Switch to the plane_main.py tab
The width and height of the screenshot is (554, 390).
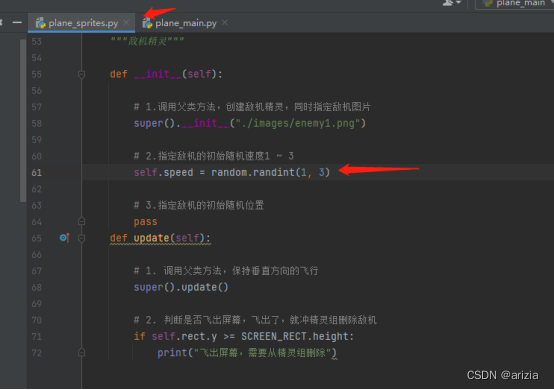[x=185, y=23]
